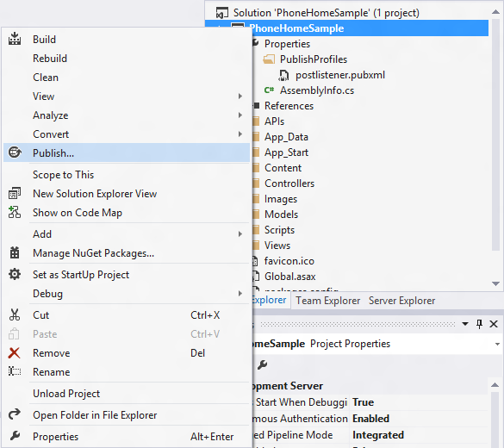The image size is (504, 448).
Task: Click the Set as StartUp Project gear icon
Action: pyautogui.click(x=15, y=275)
